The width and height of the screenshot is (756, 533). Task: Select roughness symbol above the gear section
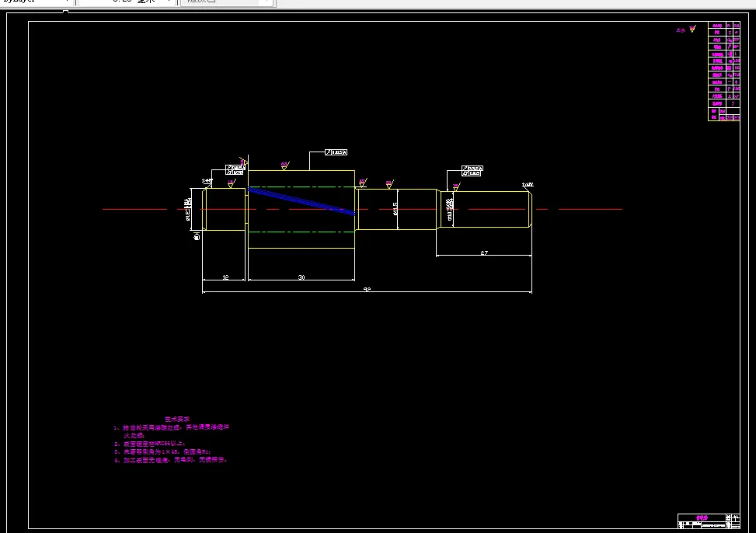pyautogui.click(x=284, y=166)
